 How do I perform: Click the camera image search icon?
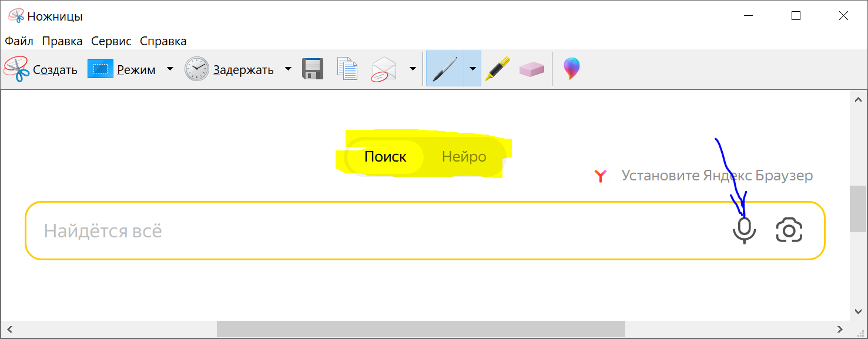(x=789, y=230)
